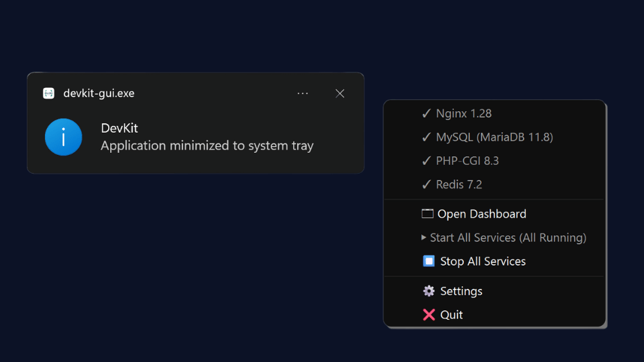Click play triangle beside Start All Services
Screen dimensions: 644x362
423,237
